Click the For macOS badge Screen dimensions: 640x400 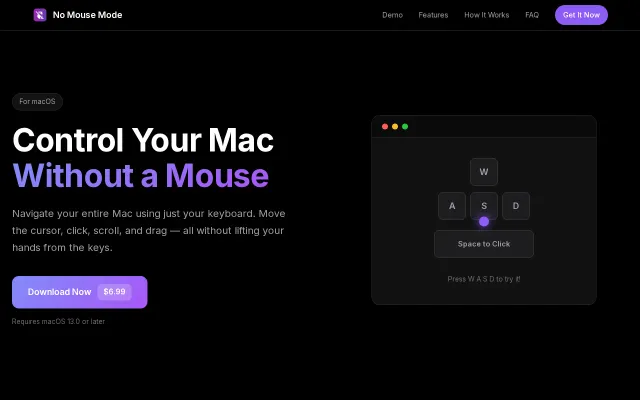coord(37,102)
